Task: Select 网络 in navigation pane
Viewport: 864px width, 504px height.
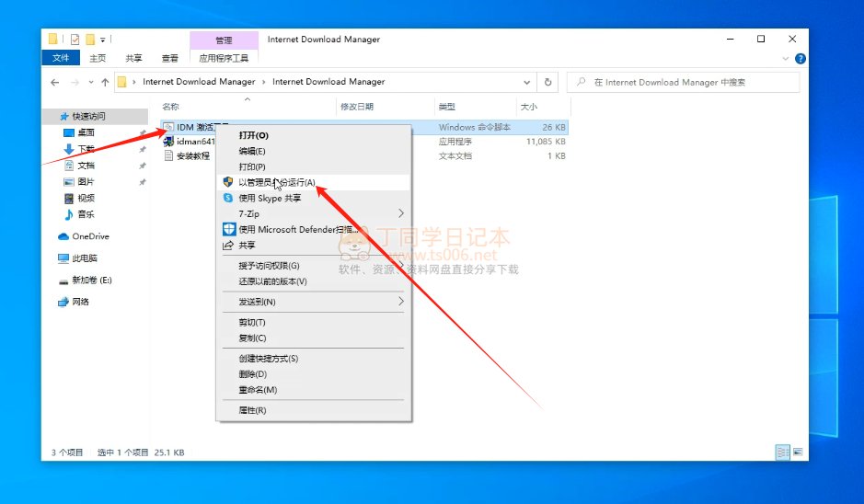Action: [x=80, y=302]
